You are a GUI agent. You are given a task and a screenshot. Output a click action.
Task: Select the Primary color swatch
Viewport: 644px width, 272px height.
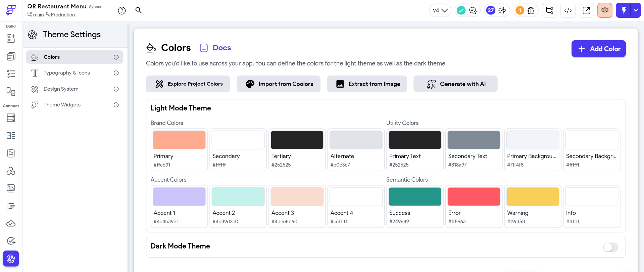click(x=179, y=140)
